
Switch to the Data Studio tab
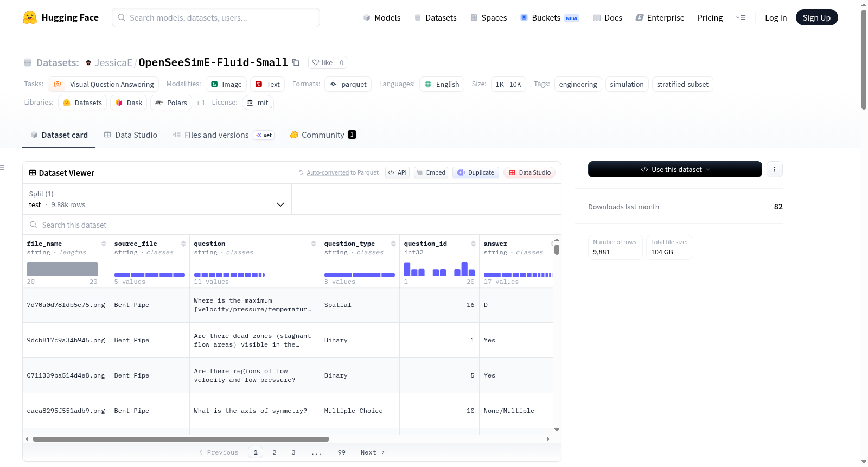131,135
